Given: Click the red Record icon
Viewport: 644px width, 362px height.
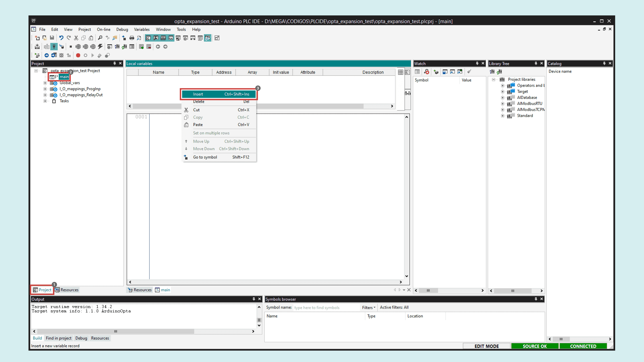Looking at the screenshot, I should click(78, 55).
